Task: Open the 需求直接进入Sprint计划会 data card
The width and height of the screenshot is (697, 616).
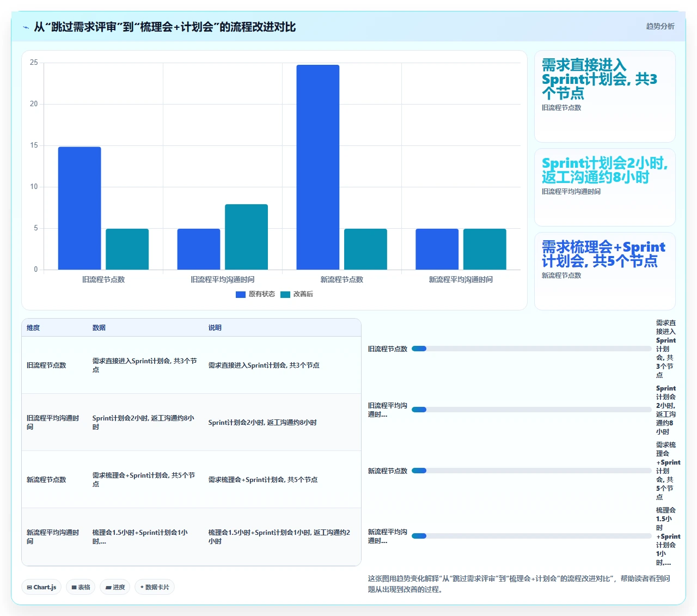Action: click(605, 96)
